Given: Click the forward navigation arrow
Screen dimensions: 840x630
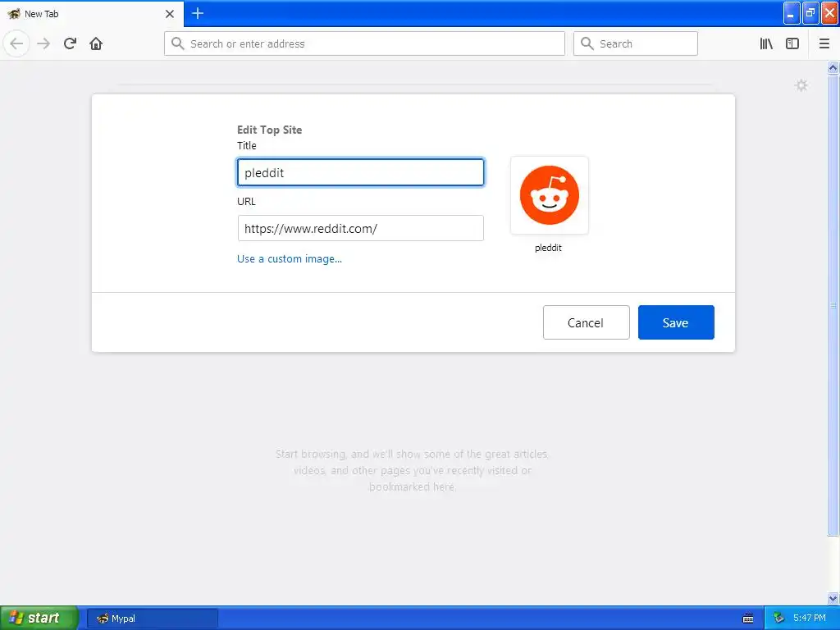Looking at the screenshot, I should tap(43, 43).
